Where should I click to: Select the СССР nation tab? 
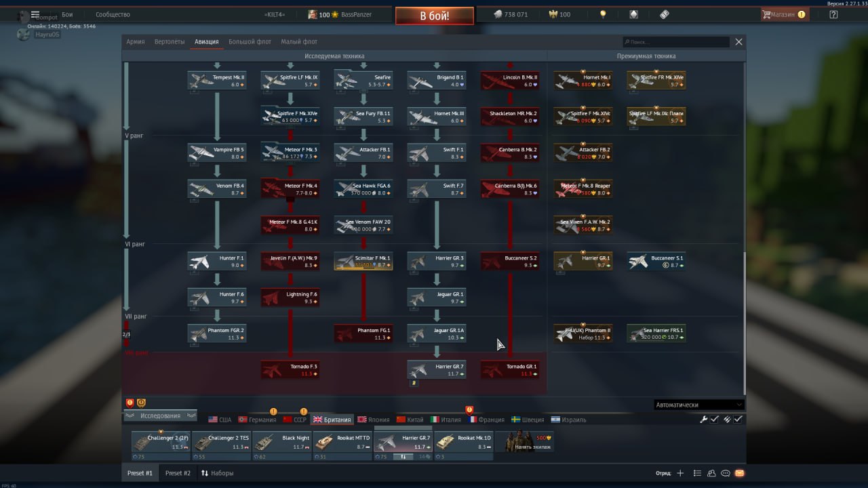coord(295,420)
